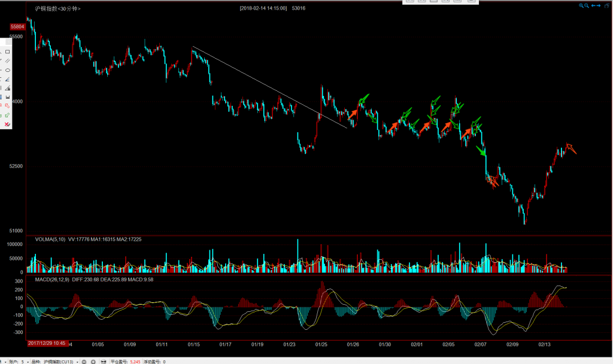Click the round minus button in status bar
Screen dimensions: 613x364
(84, 361)
